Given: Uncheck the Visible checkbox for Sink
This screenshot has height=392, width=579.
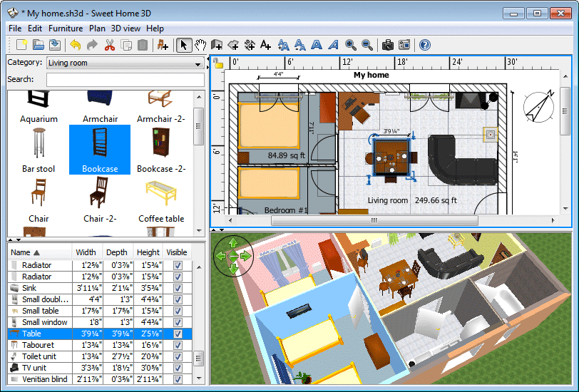Looking at the screenshot, I should pyautogui.click(x=178, y=288).
